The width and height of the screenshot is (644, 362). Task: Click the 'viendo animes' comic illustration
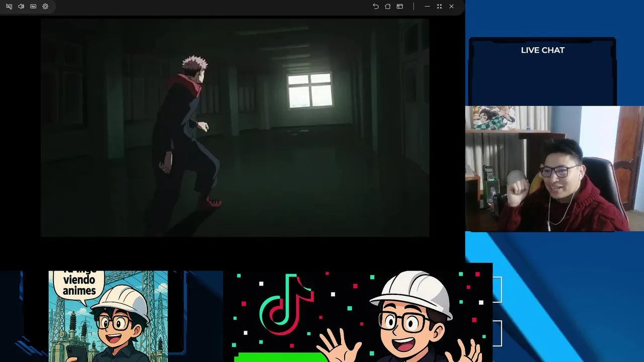click(108, 316)
